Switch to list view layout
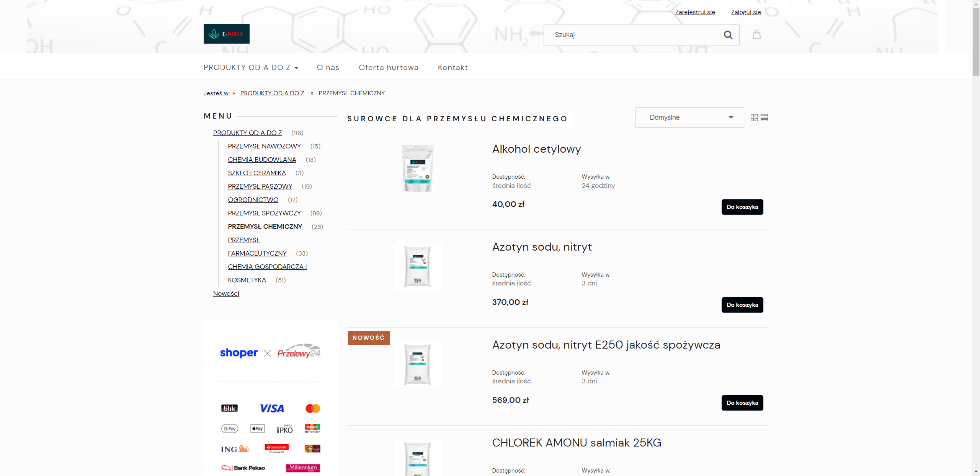This screenshot has height=476, width=980. click(764, 117)
